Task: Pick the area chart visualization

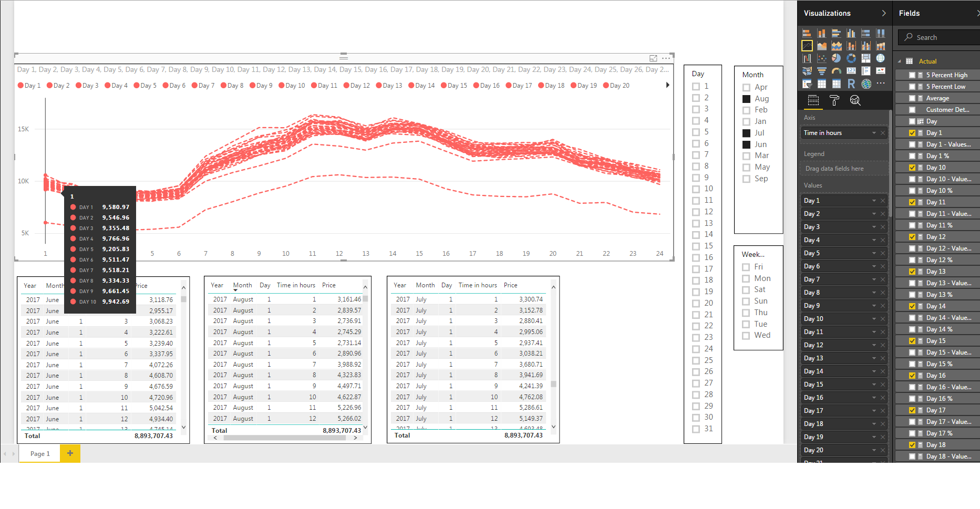Action: (x=822, y=46)
